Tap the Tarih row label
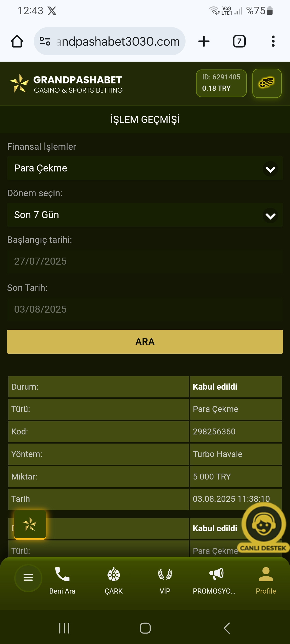Image resolution: width=290 pixels, height=644 pixels. pyautogui.click(x=21, y=499)
